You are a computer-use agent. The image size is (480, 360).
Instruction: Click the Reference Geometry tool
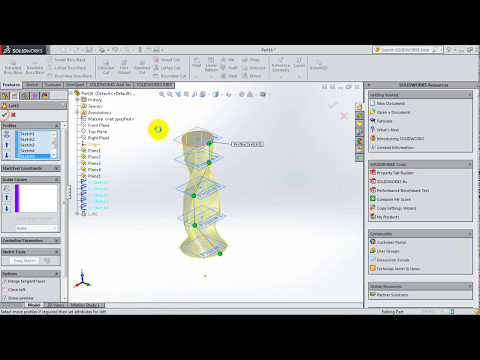[281, 65]
